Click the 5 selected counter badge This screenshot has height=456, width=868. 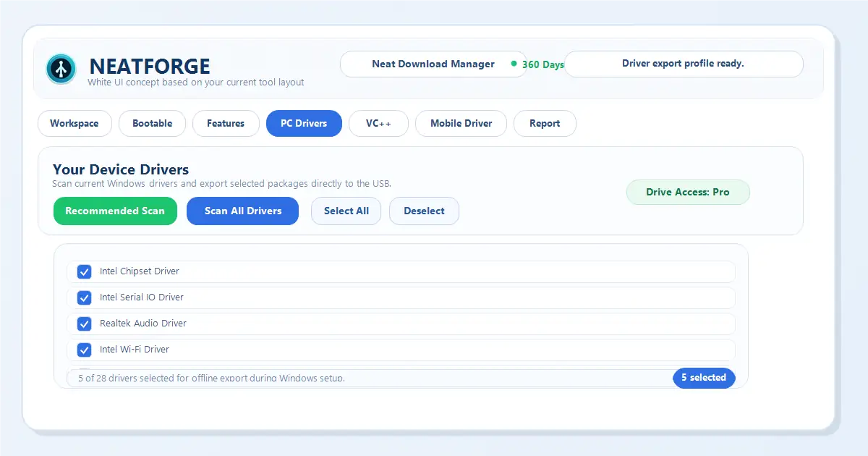703,378
